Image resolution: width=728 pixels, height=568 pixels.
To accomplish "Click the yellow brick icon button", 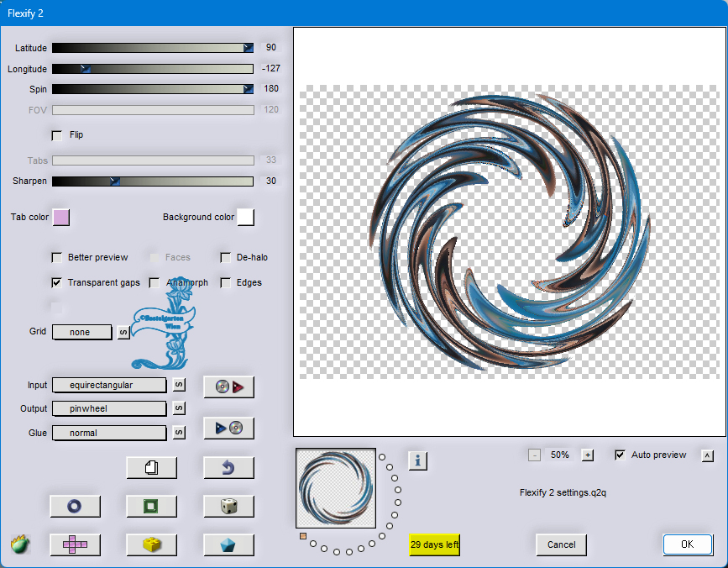I will coord(152,544).
